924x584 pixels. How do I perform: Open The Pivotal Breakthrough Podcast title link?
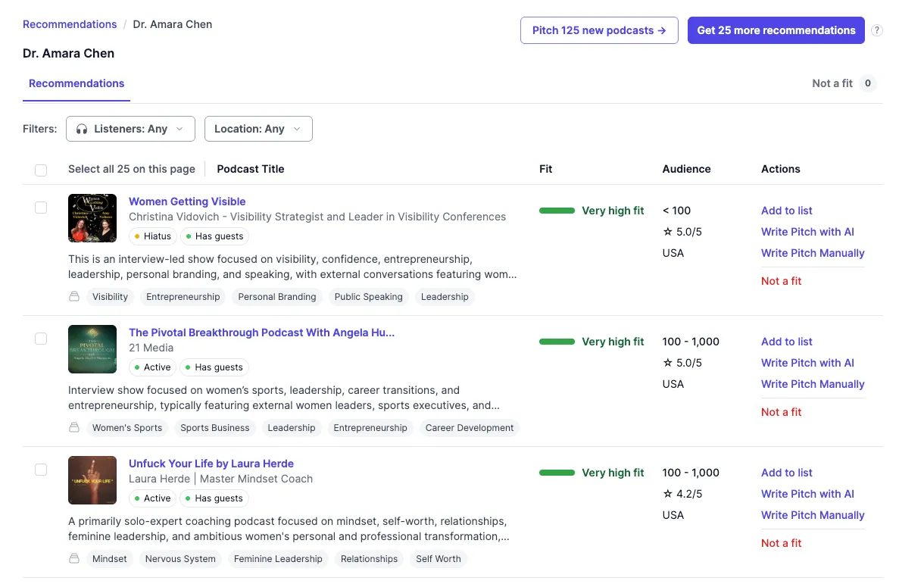pyautogui.click(x=261, y=333)
